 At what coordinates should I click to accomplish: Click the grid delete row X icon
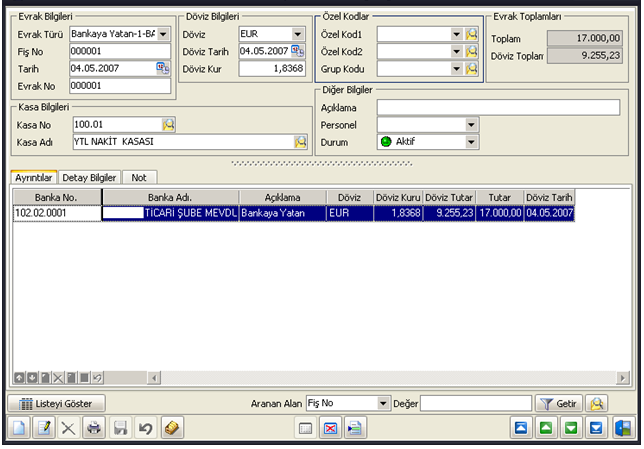58,378
